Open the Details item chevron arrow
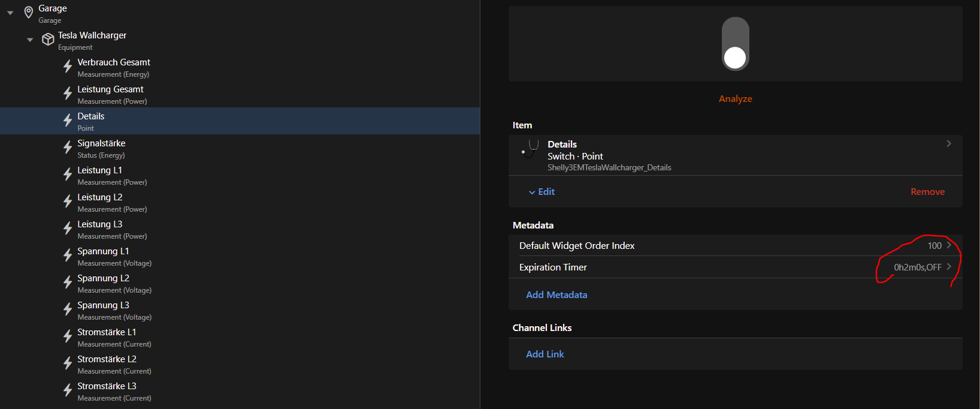Viewport: 980px width, 409px height. (x=948, y=144)
